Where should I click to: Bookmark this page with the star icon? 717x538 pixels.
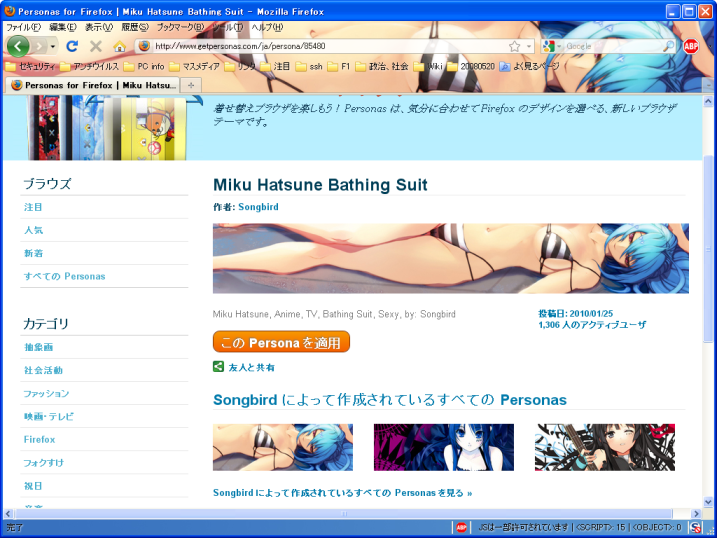[x=514, y=46]
